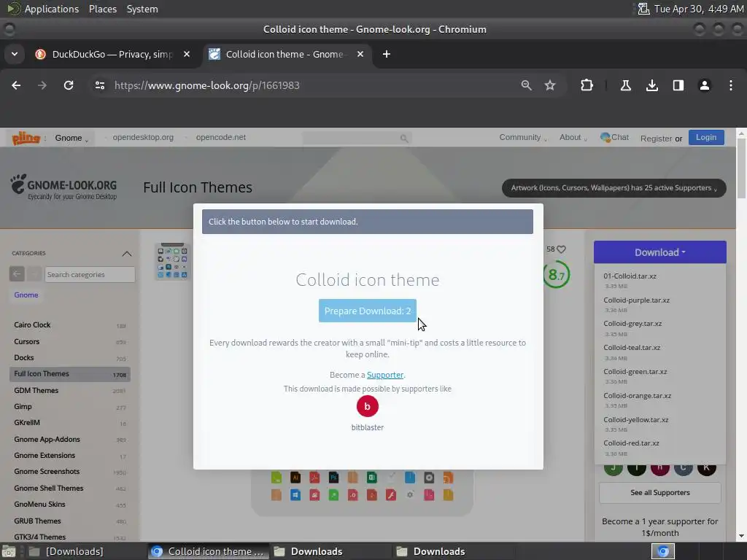This screenshot has height=560, width=747.
Task: Open the Chat link
Action: (x=614, y=137)
